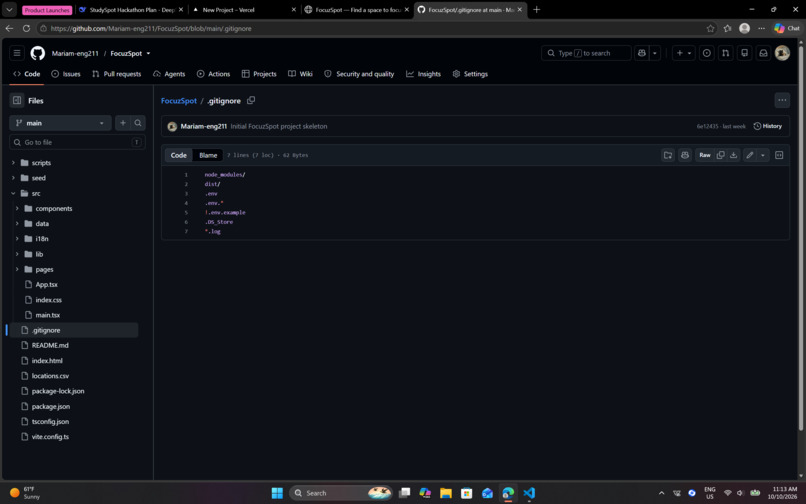The width and height of the screenshot is (806, 504).
Task: Open the GitHub hamburger navigation menu
Action: click(17, 53)
